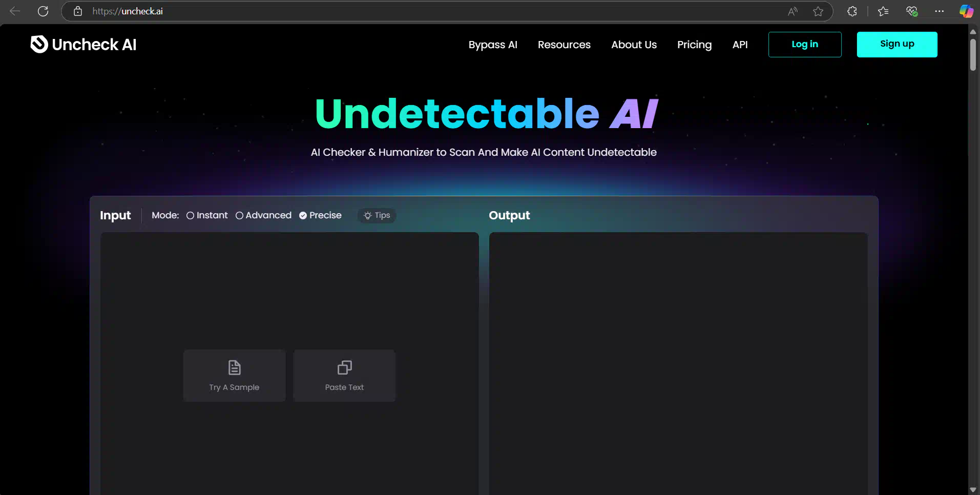Open API page link

point(740,45)
